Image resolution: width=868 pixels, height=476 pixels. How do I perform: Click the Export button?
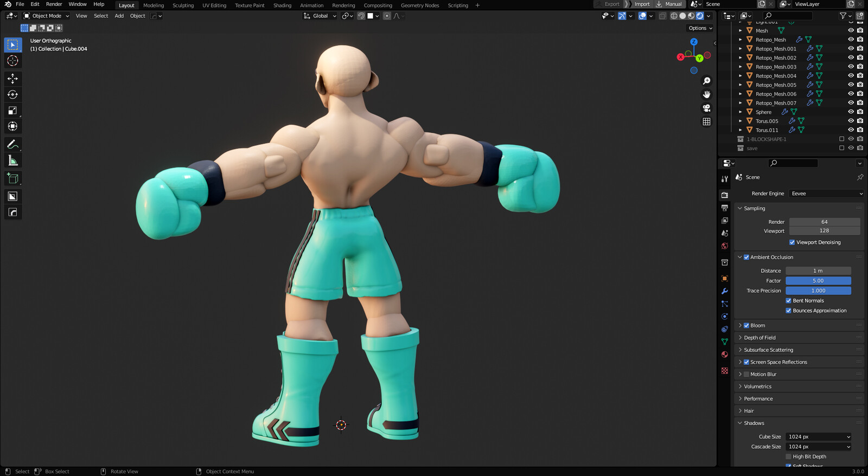[x=608, y=4]
